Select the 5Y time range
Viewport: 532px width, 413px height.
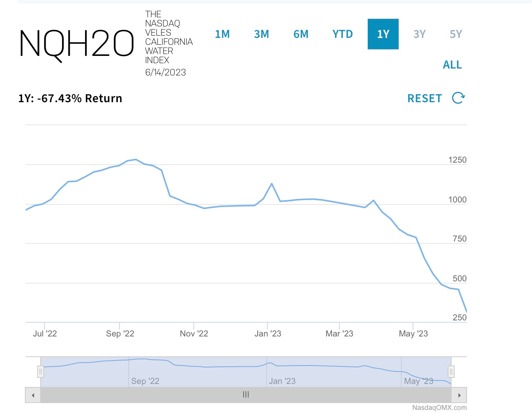tap(456, 34)
